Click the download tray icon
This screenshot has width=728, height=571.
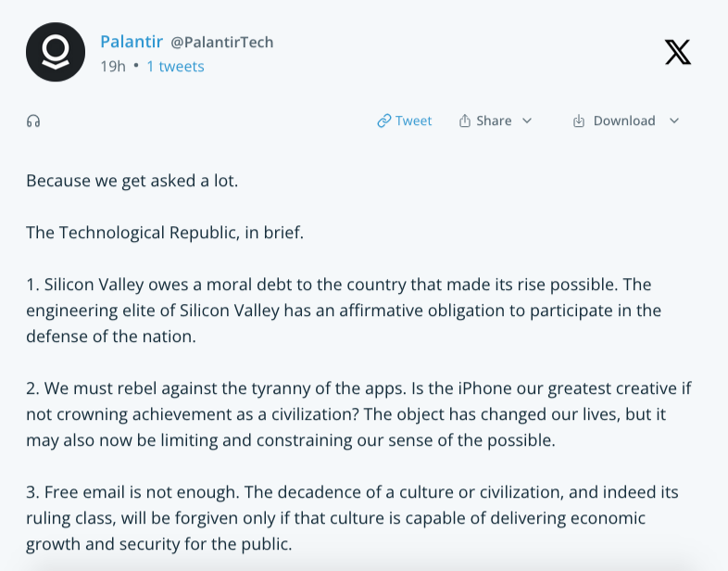[579, 121]
